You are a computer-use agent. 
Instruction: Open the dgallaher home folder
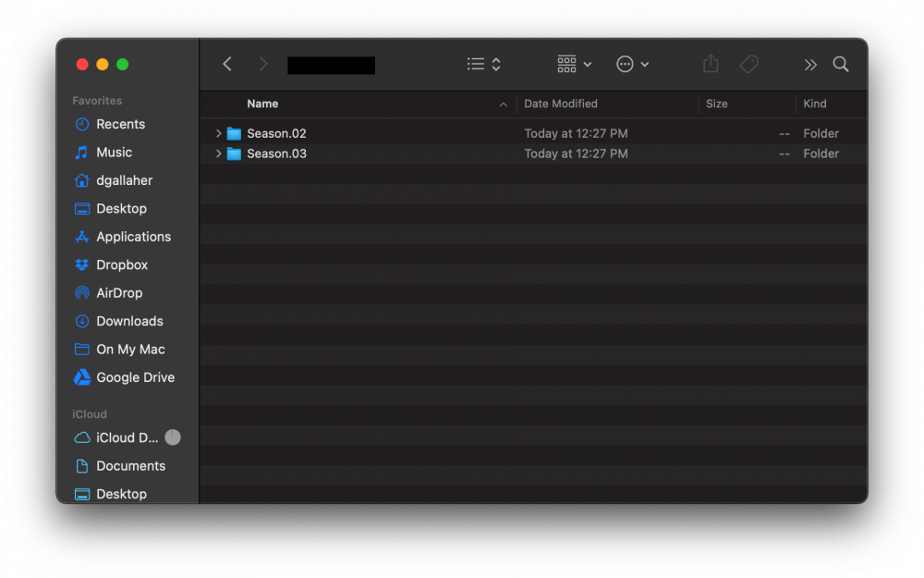[x=124, y=180]
